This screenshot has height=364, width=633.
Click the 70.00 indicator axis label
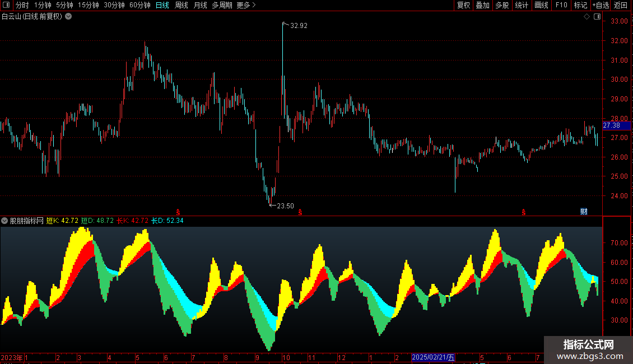coord(619,243)
